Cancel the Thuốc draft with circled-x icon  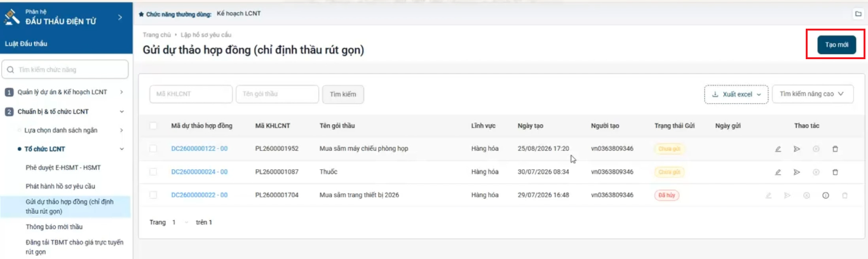[x=816, y=172]
